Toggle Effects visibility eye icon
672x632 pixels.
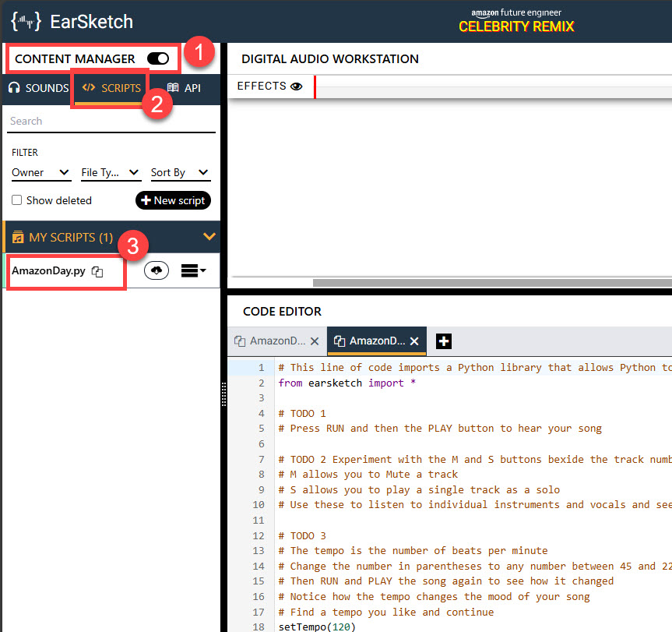coord(296,87)
